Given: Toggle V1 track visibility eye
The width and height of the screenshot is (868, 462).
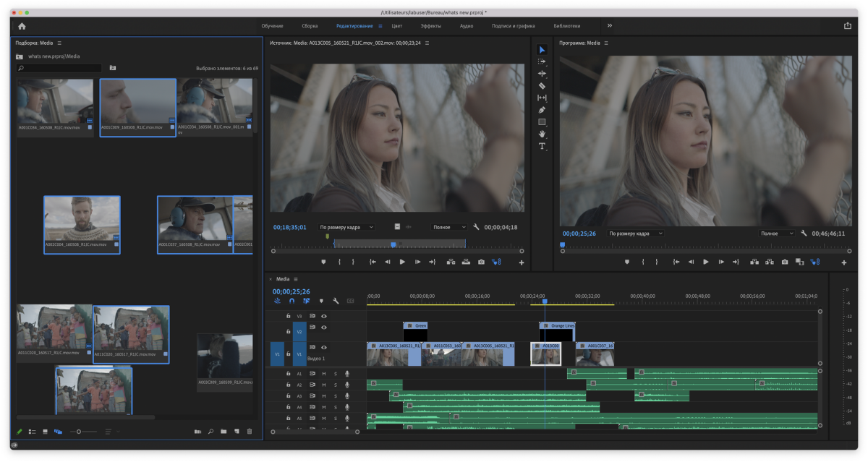Looking at the screenshot, I should 324,348.
